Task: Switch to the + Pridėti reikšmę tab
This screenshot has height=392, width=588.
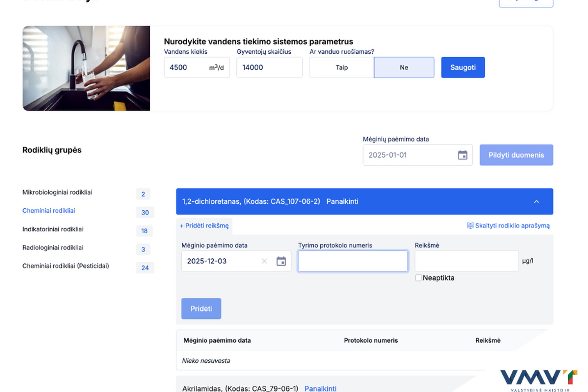Action: point(204,226)
